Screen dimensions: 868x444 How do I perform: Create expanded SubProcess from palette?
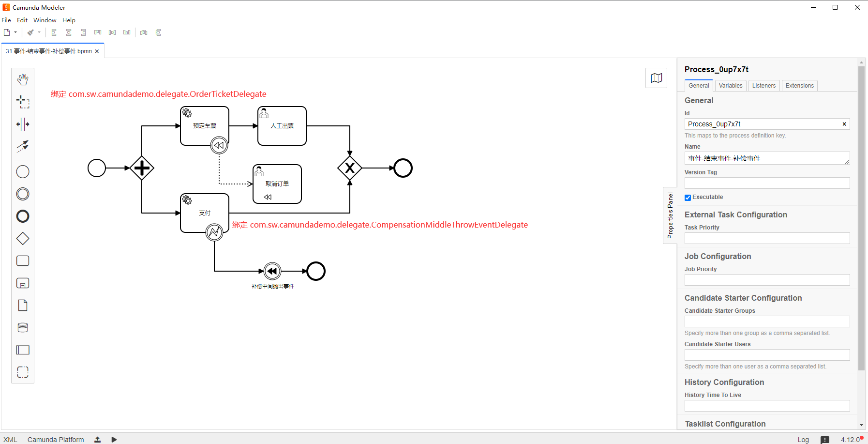23,283
